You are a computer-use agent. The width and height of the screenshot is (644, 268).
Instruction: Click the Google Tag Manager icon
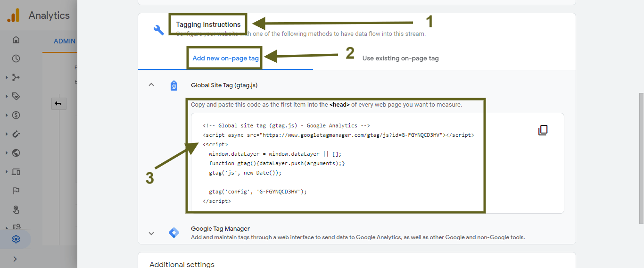(174, 233)
